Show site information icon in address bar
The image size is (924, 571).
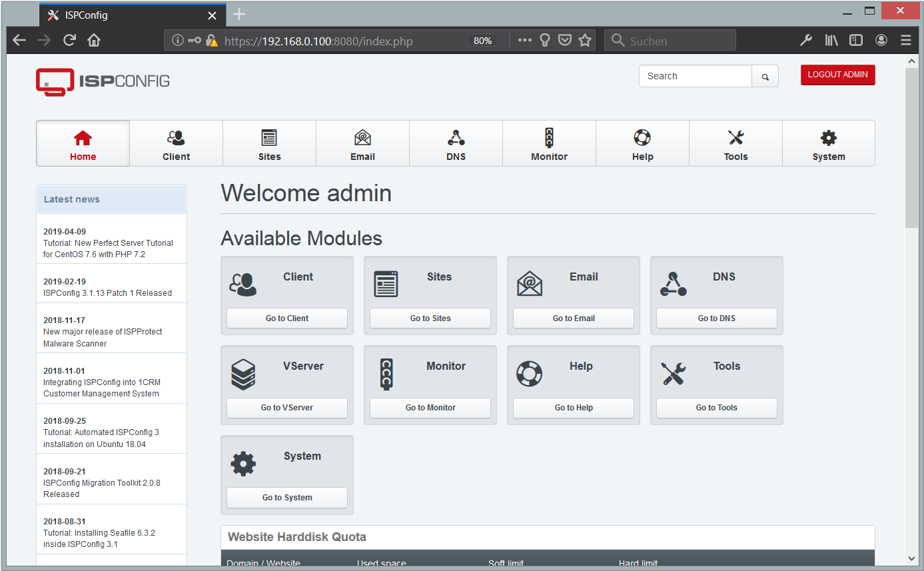(177, 41)
